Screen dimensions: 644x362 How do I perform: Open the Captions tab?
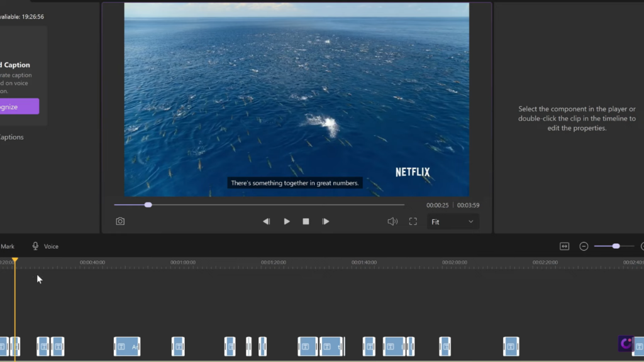[x=11, y=137]
